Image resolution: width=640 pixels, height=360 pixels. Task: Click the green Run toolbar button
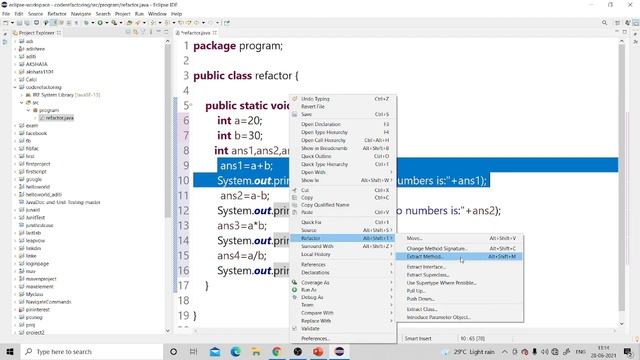100,23
